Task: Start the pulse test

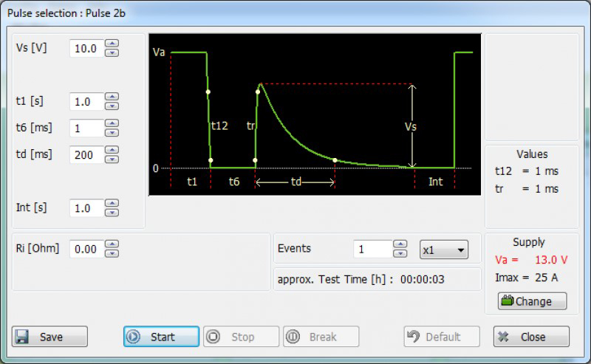Action: point(161,337)
